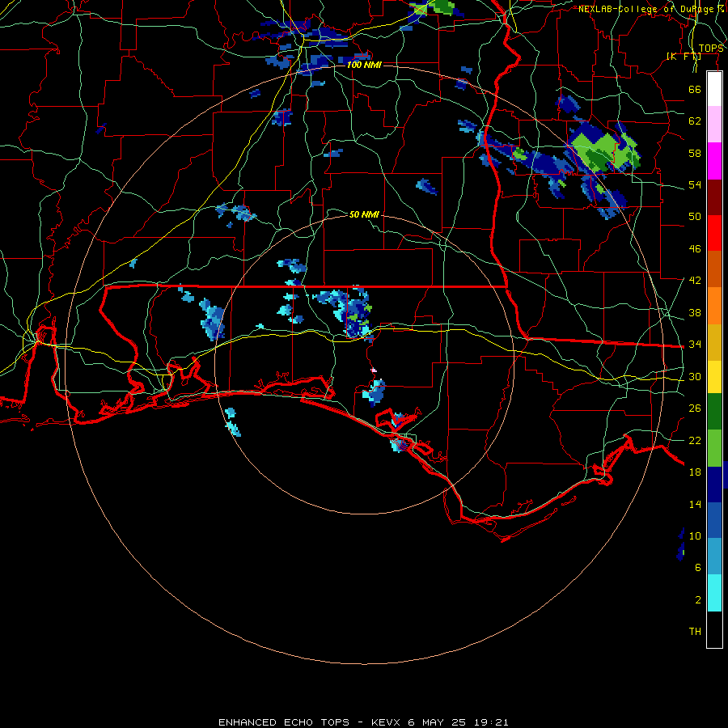Image resolution: width=728 pixels, height=728 pixels.
Task: Click the light blue swatch between 6 and 10
Action: click(x=714, y=557)
